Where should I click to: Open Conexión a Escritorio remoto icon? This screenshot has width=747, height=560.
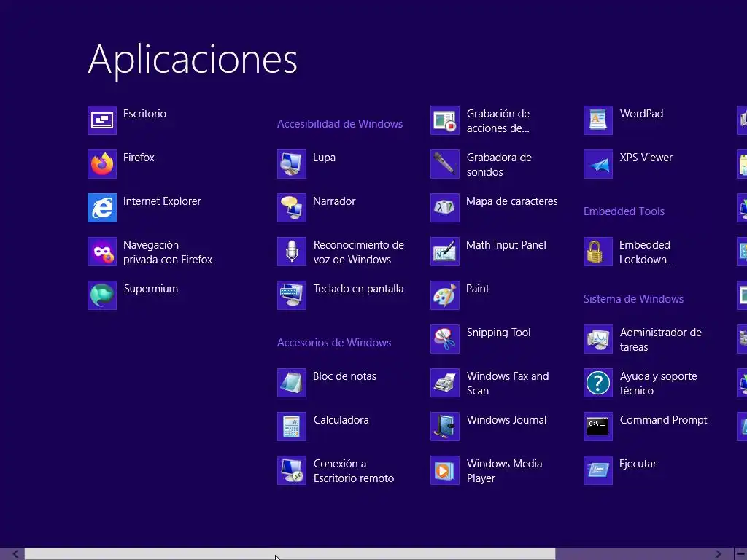tap(292, 470)
